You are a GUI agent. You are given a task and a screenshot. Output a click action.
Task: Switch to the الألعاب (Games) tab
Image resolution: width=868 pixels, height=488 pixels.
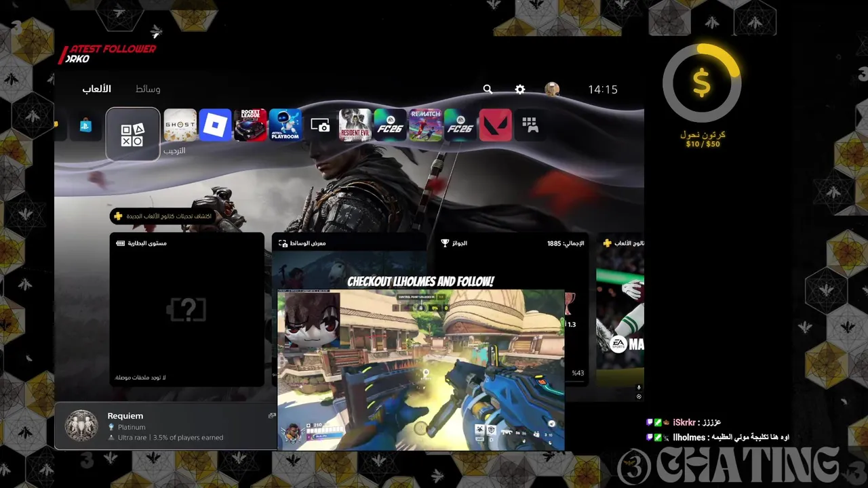(97, 89)
